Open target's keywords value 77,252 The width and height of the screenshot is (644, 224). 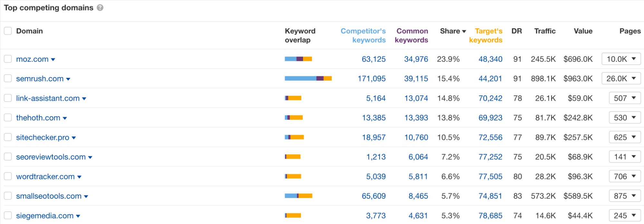(x=490, y=157)
